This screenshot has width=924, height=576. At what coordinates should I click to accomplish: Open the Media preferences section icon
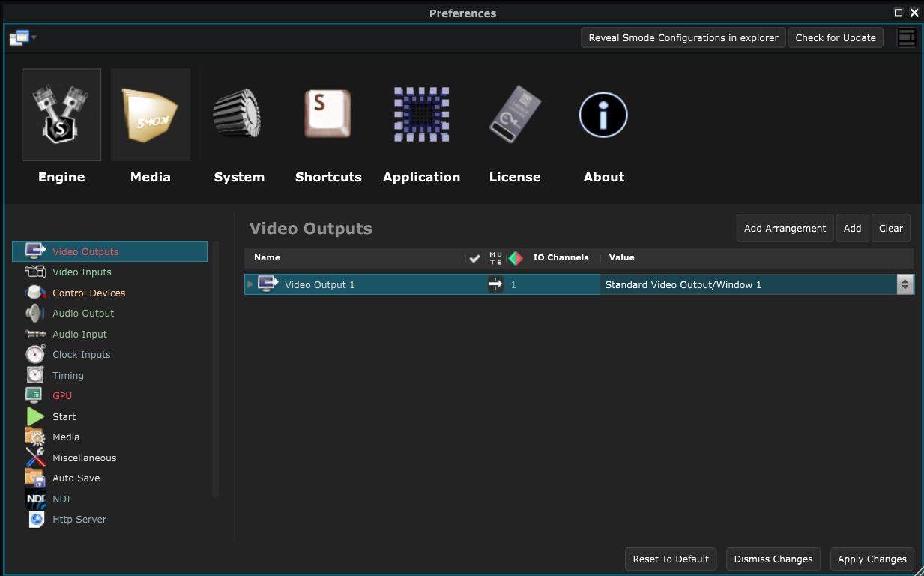(x=151, y=115)
